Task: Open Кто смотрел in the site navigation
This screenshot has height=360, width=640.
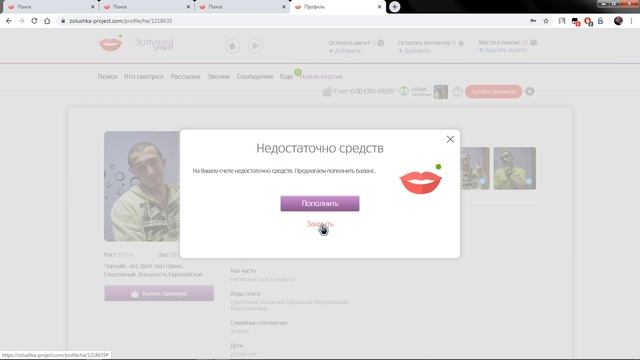Action: (144, 76)
